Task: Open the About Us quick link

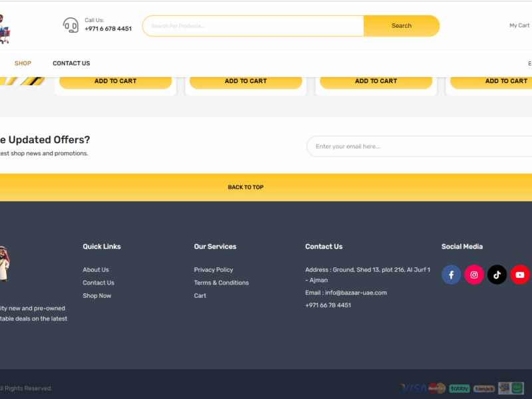Action: click(x=96, y=270)
